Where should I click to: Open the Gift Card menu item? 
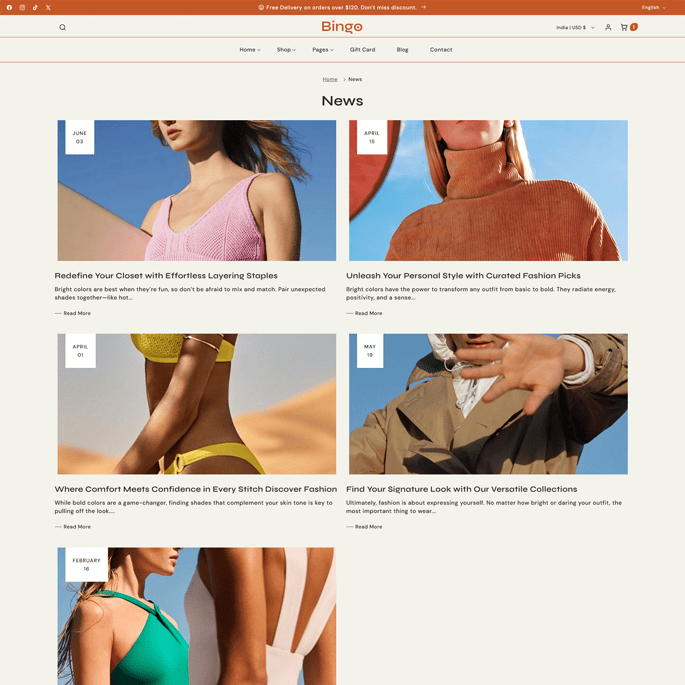362,50
